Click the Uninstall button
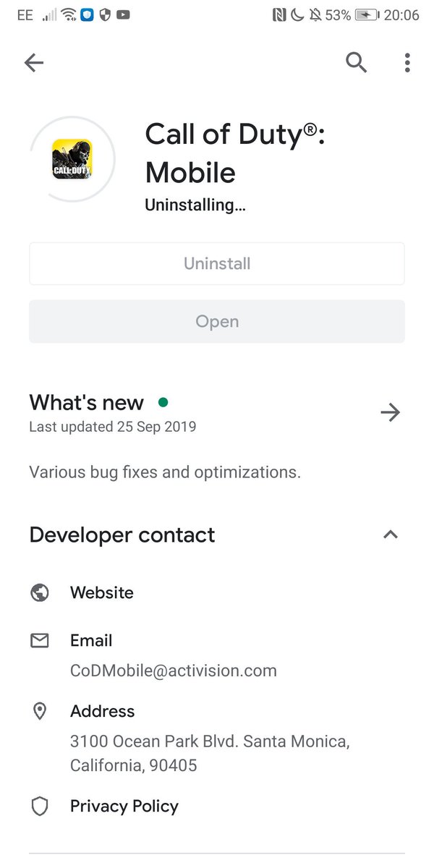Image resolution: width=434 pixels, height=868 pixels. [x=217, y=263]
